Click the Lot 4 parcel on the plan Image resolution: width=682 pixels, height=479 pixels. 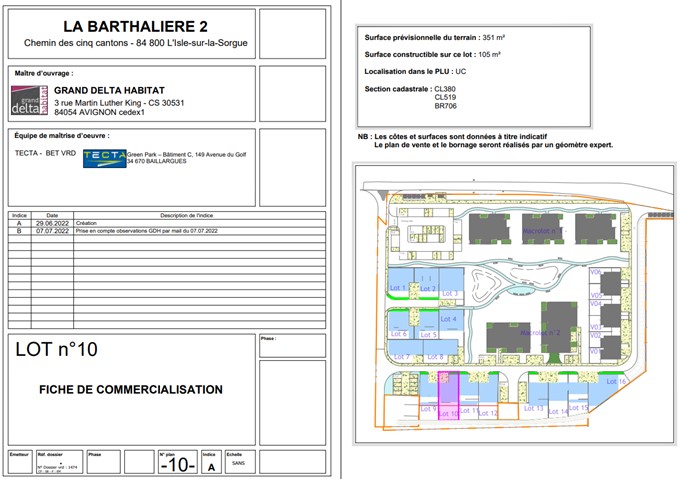coord(447,319)
